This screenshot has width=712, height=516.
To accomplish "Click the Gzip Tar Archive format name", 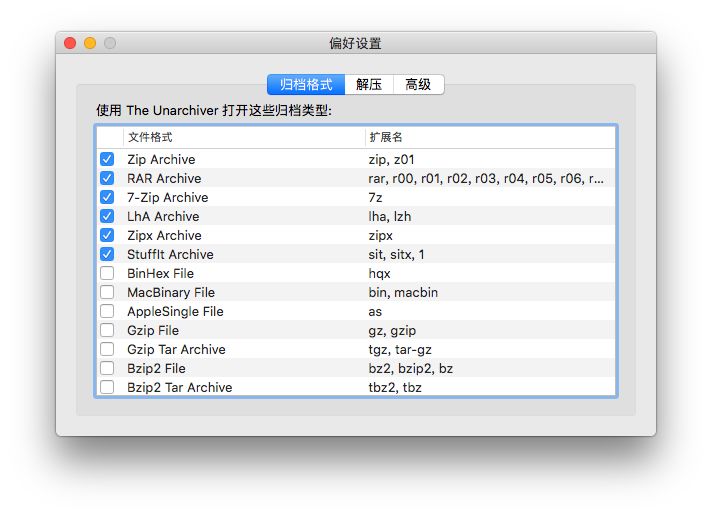I will click(176, 349).
